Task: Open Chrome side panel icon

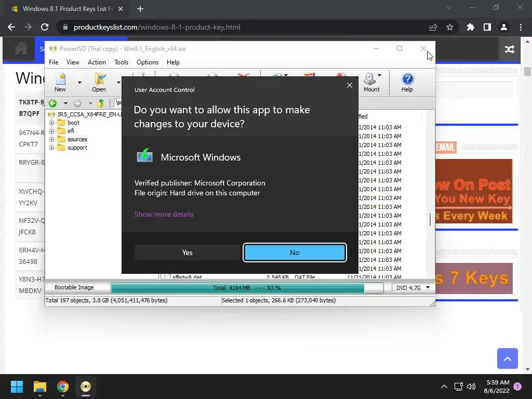Action: [x=487, y=27]
